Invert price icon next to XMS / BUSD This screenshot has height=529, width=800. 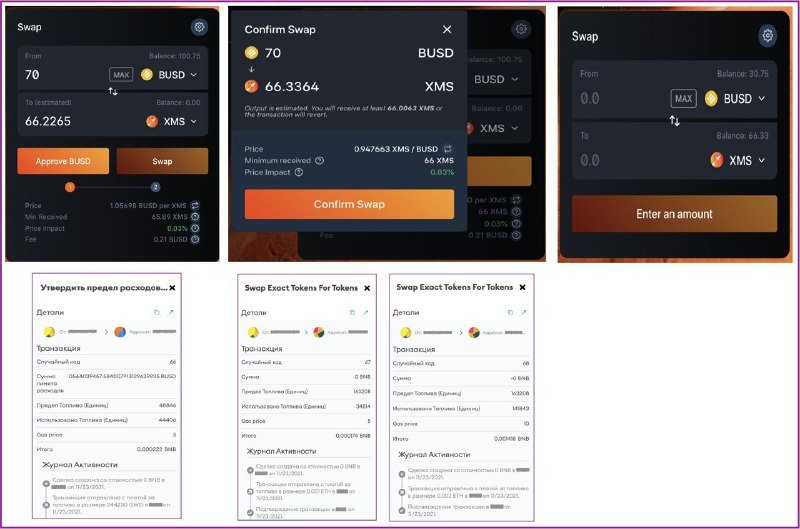point(447,149)
